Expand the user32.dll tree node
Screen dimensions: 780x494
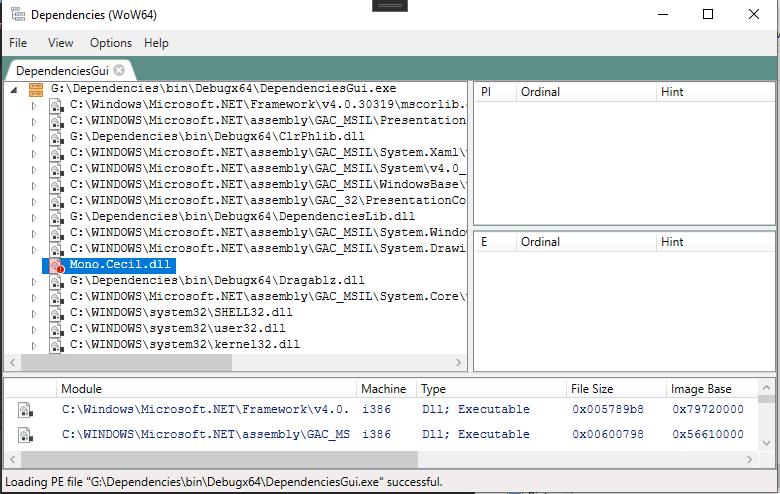[x=34, y=329]
